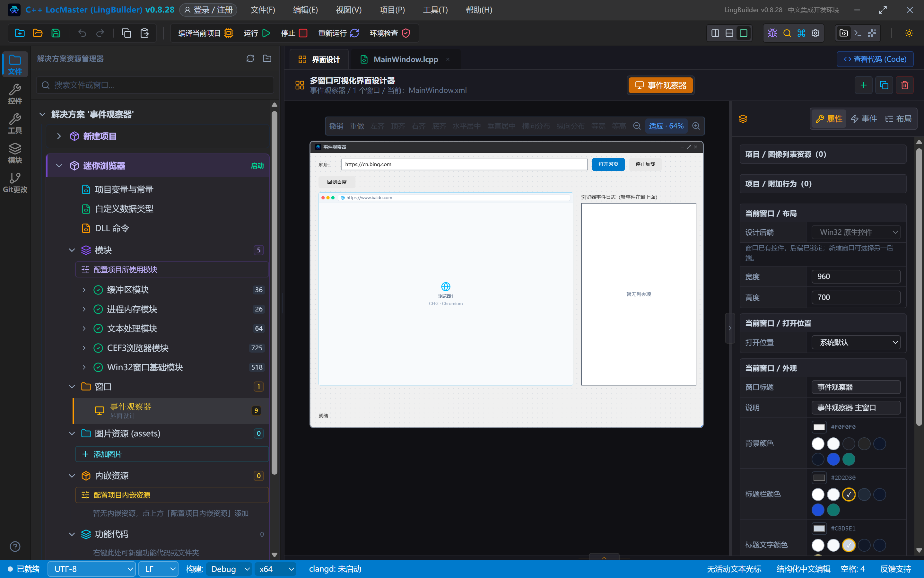This screenshot has height=578, width=924.
Task: Click the 编译当前项目 button
Action: tap(205, 33)
